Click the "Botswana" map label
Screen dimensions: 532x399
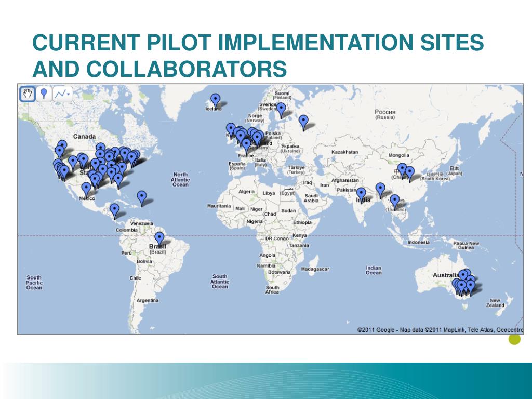coord(279,272)
